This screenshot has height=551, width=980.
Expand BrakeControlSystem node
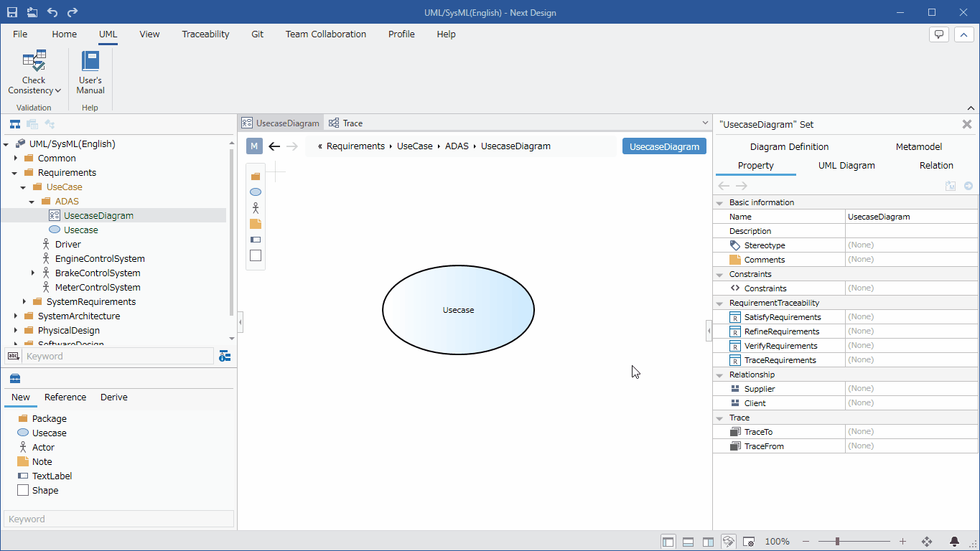pos(33,273)
